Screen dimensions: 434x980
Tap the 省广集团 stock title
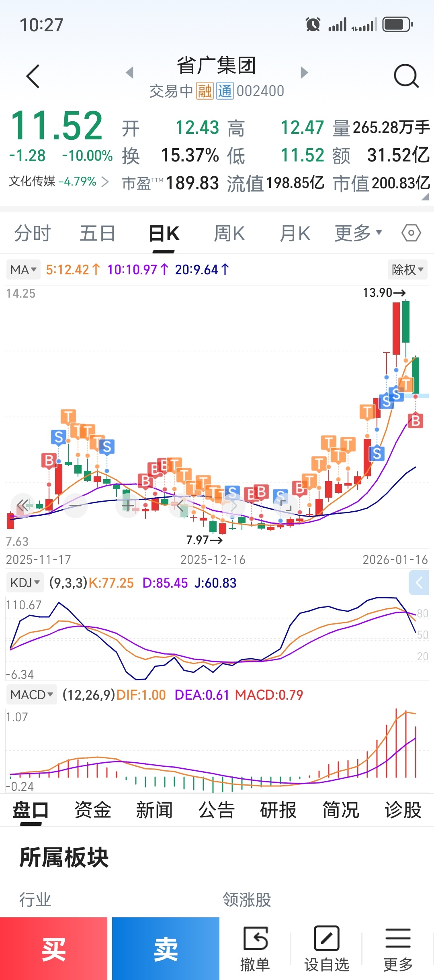tap(217, 66)
